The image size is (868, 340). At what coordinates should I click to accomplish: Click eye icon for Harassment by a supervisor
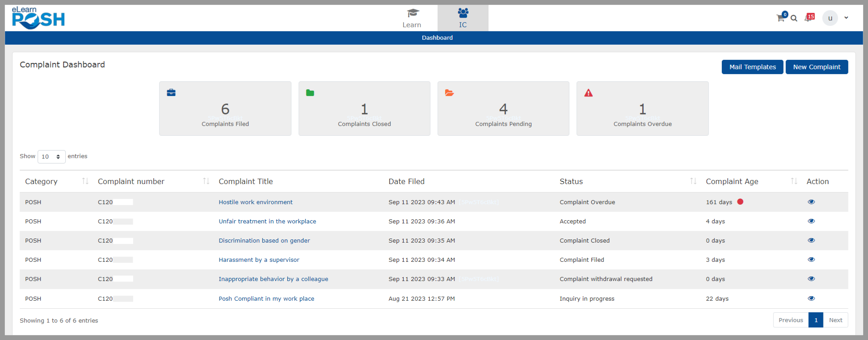click(x=811, y=260)
